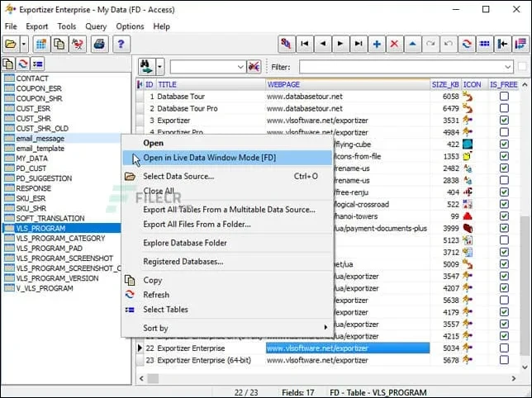Click the refresh icon above the table list

23,64
